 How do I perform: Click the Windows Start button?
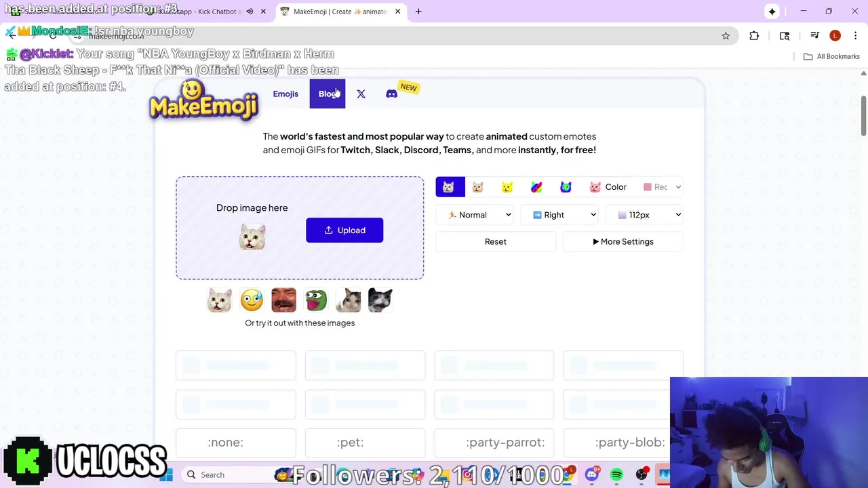coord(167,475)
